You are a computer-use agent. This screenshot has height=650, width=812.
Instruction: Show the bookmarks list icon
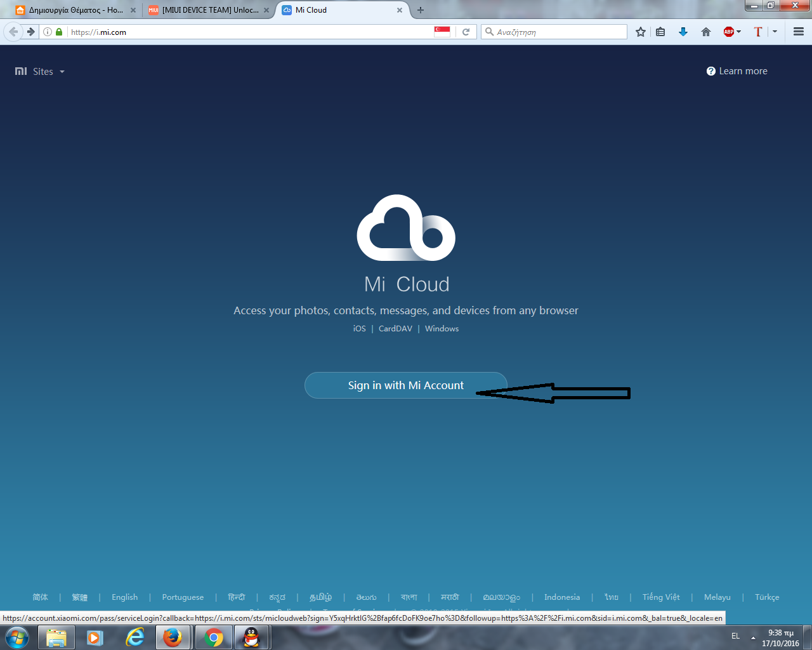(x=660, y=32)
